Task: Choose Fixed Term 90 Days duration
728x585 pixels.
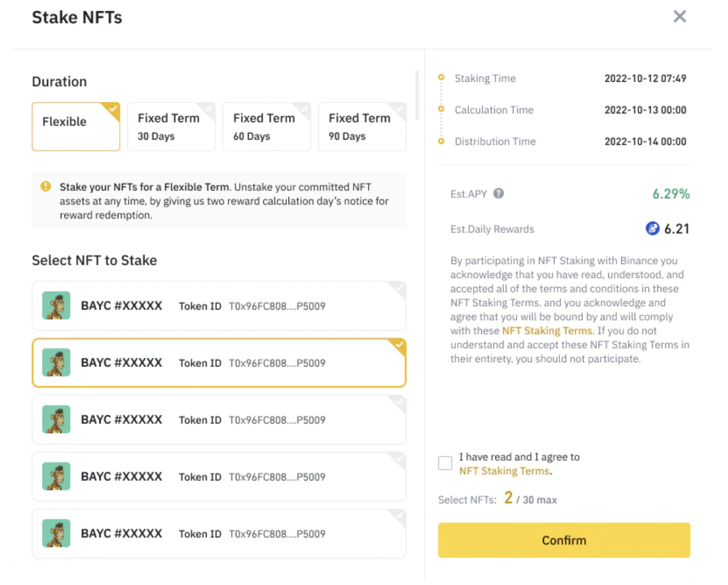Action: pos(362,127)
